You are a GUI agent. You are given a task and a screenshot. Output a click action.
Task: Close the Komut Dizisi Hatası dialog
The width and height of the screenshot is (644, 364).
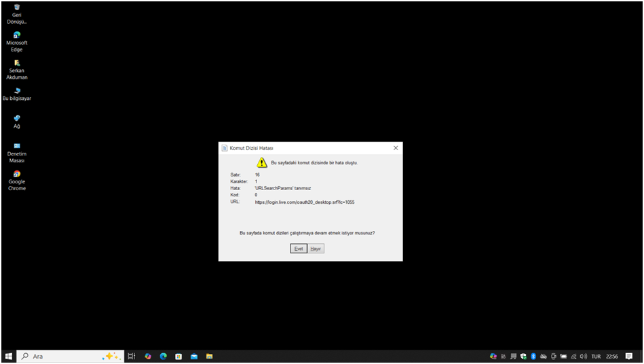396,148
